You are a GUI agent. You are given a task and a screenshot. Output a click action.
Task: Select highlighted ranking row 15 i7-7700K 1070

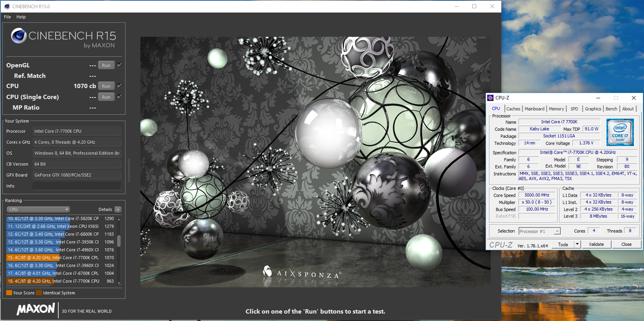61,258
